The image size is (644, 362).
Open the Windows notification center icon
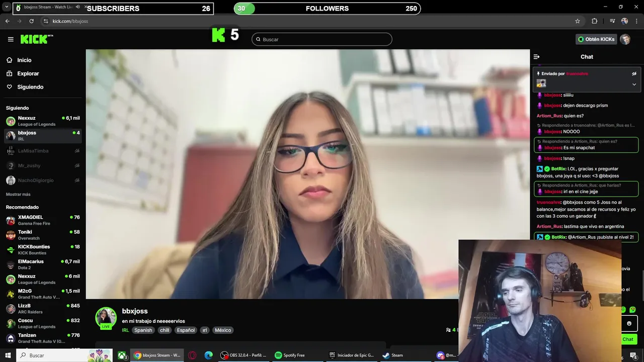tap(633, 356)
